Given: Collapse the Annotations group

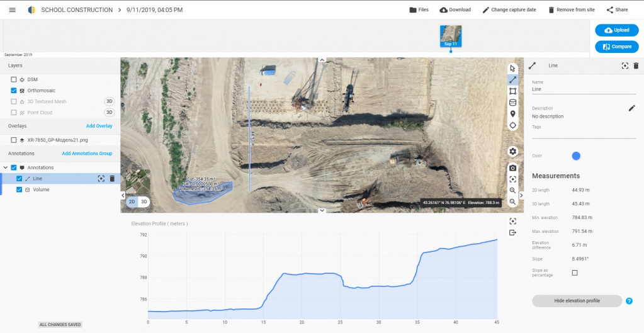Looking at the screenshot, I should click(6, 167).
